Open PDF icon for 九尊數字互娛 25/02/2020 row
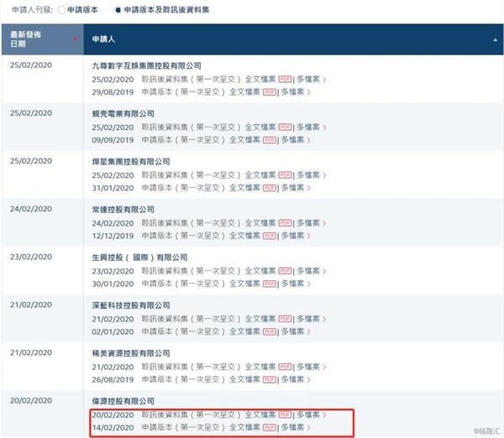 coord(285,79)
